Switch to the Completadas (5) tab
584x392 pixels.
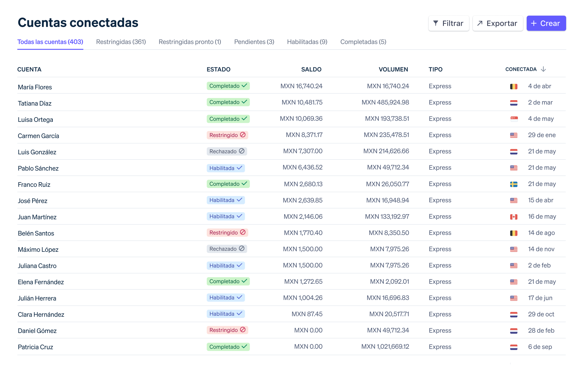coord(363,42)
